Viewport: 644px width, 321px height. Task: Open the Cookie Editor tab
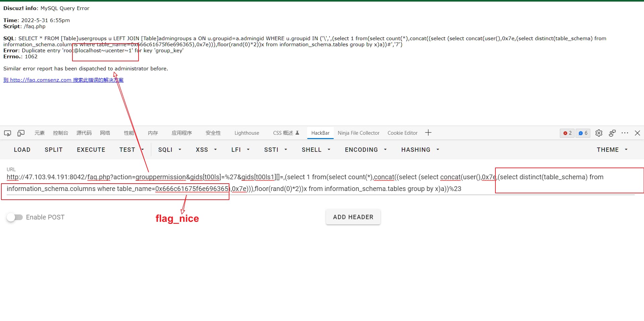pyautogui.click(x=402, y=133)
